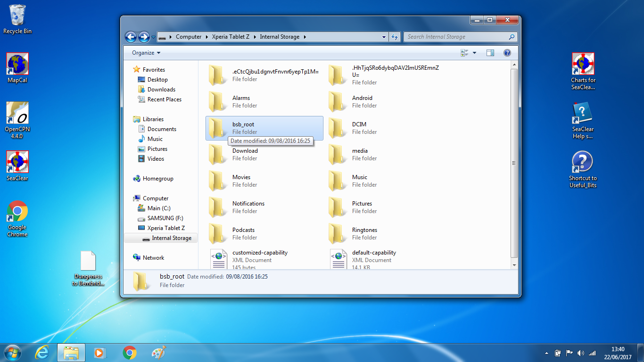Image resolution: width=644 pixels, height=362 pixels.
Task: Click the file list vertical scrollbar
Action: [x=514, y=163]
